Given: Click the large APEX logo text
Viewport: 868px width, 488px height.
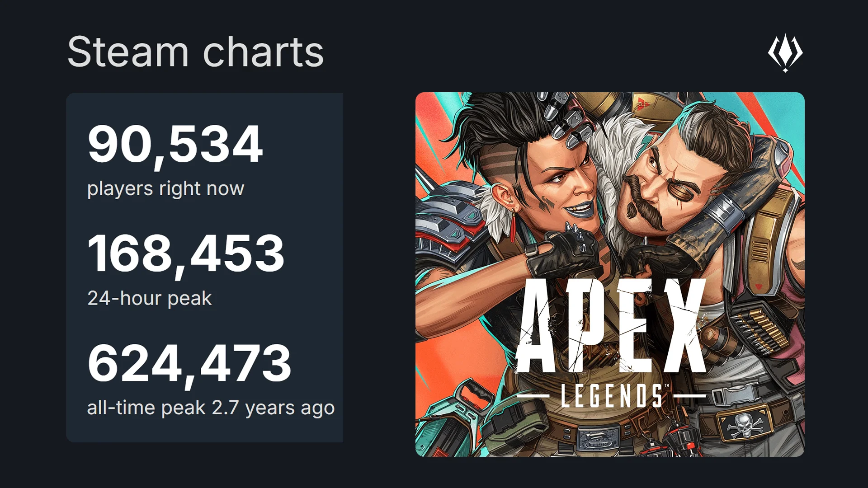Looking at the screenshot, I should [x=610, y=326].
